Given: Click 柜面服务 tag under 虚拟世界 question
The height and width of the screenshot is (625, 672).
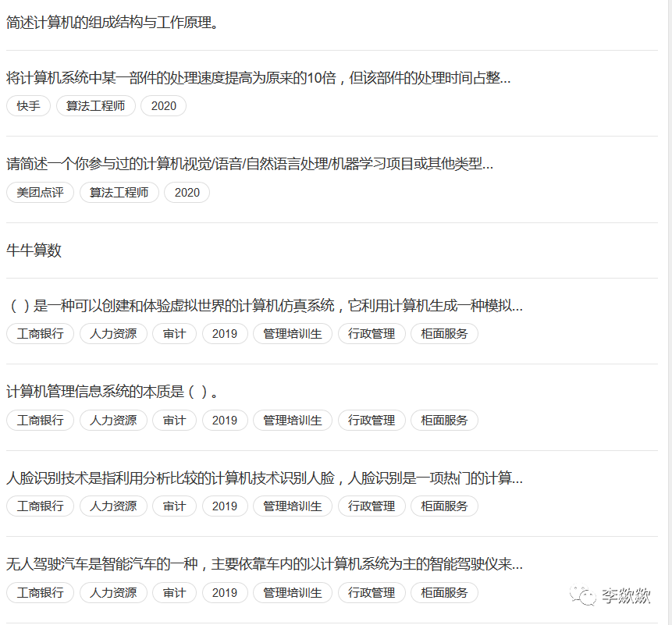Looking at the screenshot, I should 444,334.
